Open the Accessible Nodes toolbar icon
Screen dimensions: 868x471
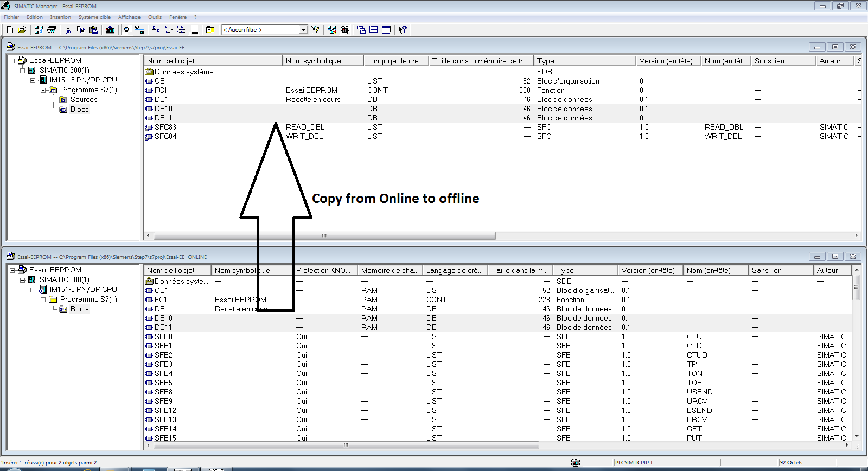(x=39, y=30)
